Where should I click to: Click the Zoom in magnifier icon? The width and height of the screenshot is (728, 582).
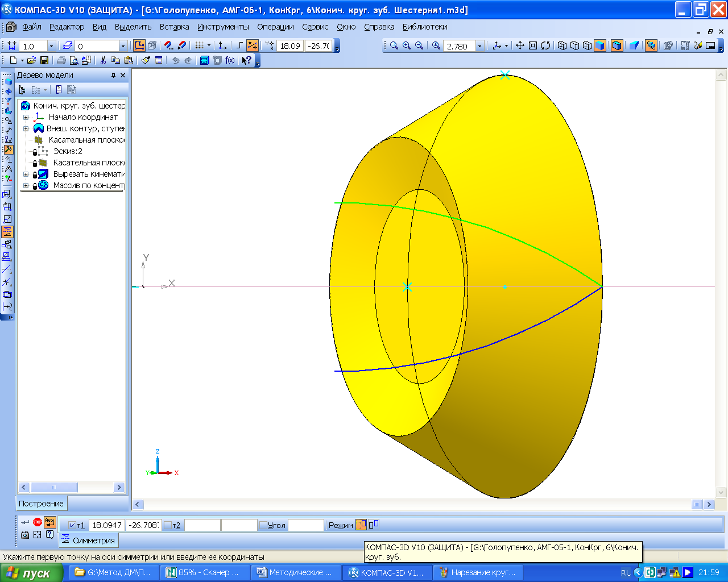point(407,46)
